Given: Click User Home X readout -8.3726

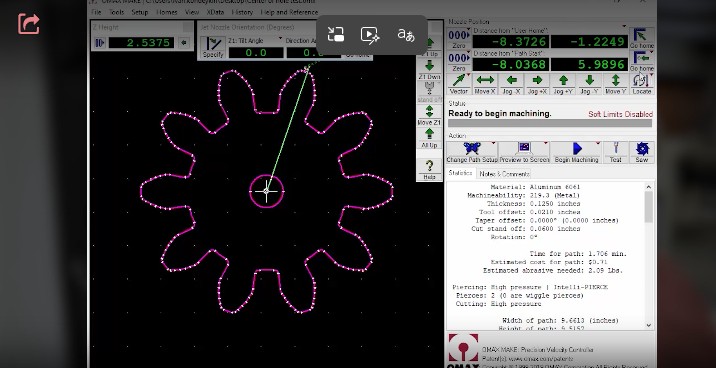Looking at the screenshot, I should point(511,42).
